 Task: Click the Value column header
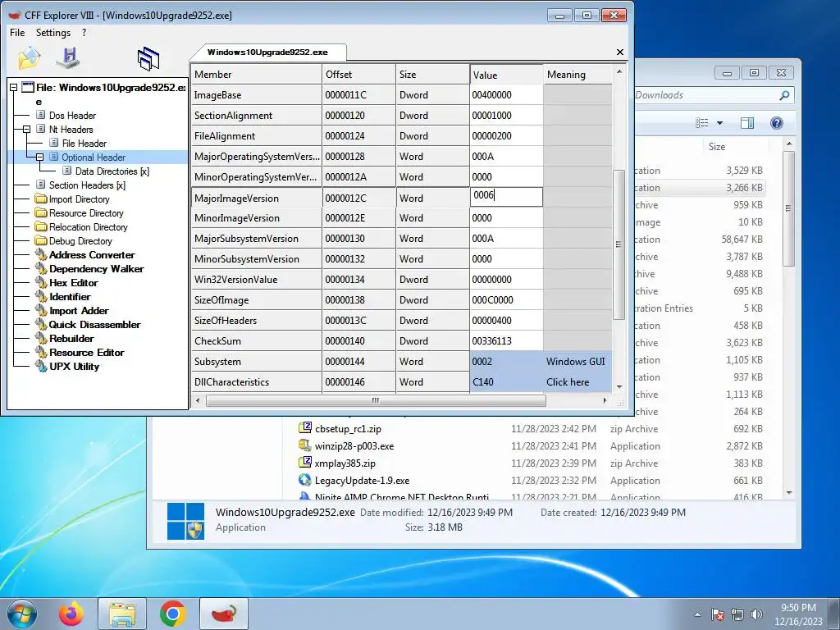[x=507, y=75]
